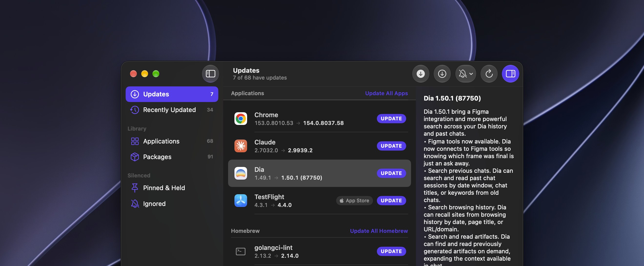Click UPDATE for golangci-lint
The height and width of the screenshot is (266, 644).
click(x=391, y=251)
